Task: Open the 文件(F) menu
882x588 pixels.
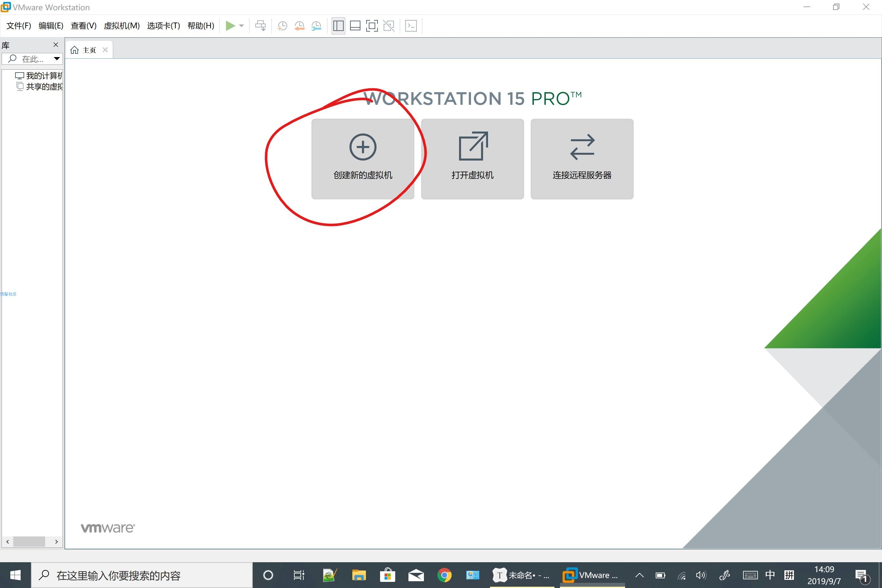Action: click(19, 26)
